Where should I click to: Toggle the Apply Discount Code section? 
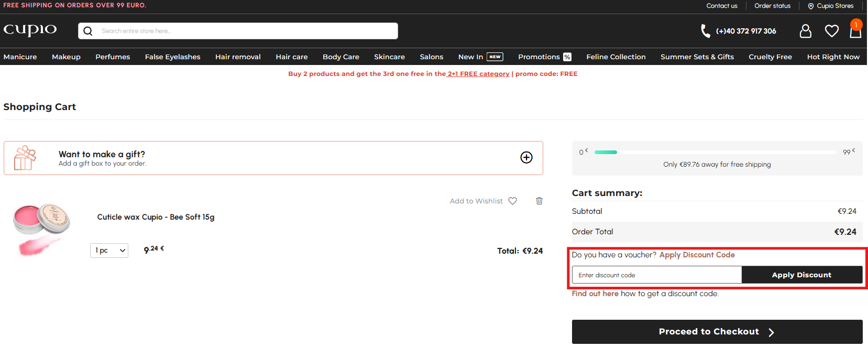pyautogui.click(x=697, y=255)
